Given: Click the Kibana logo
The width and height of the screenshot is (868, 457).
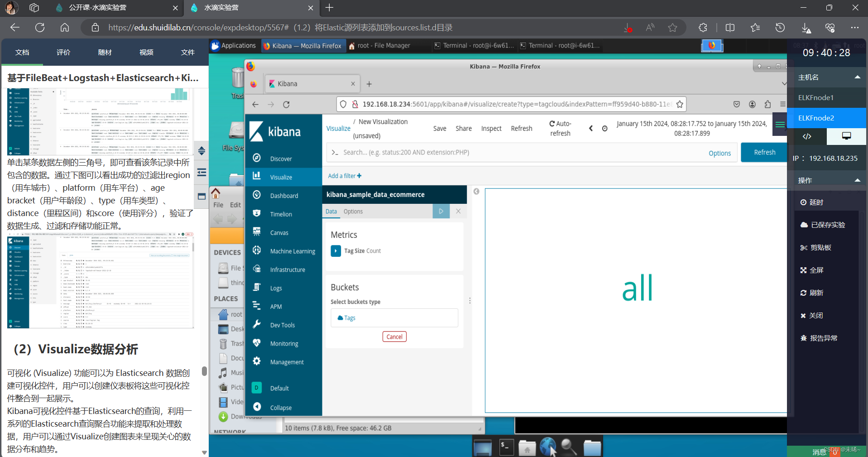Looking at the screenshot, I should (x=276, y=132).
